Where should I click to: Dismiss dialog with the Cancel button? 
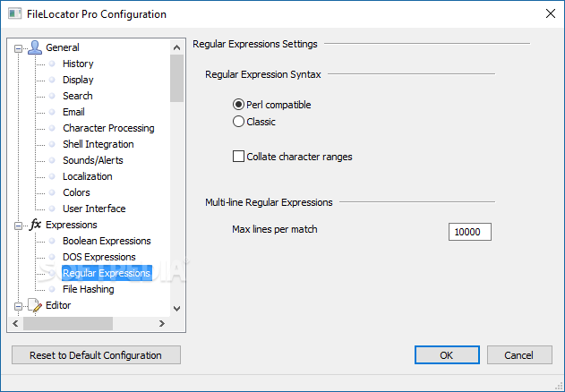point(519,355)
